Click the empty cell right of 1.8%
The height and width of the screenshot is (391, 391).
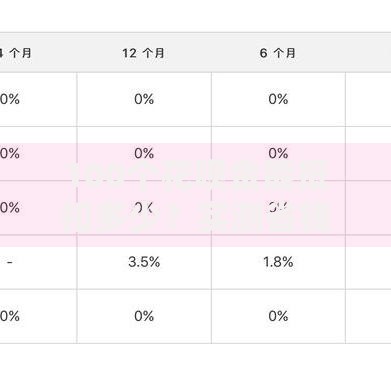pyautogui.click(x=368, y=262)
